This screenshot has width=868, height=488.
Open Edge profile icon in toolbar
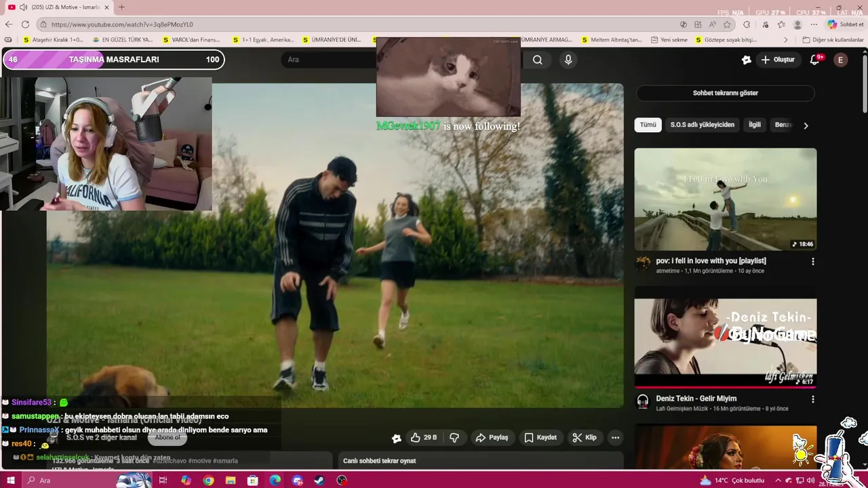click(797, 24)
